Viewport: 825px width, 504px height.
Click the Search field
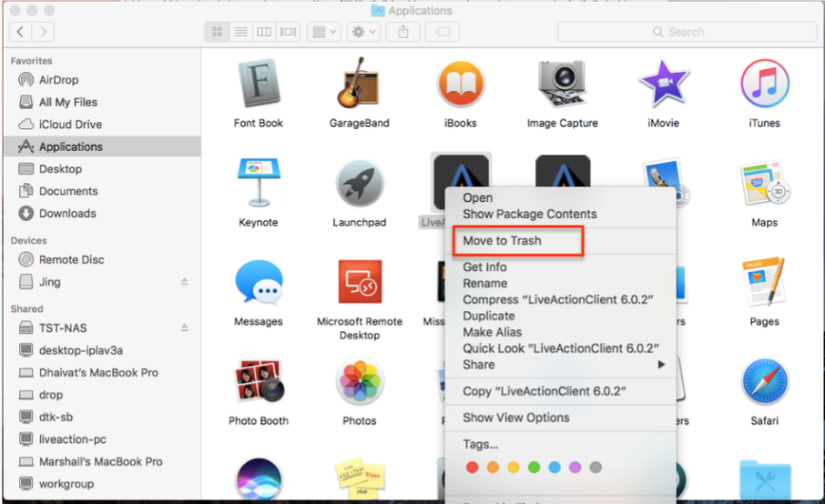[687, 32]
